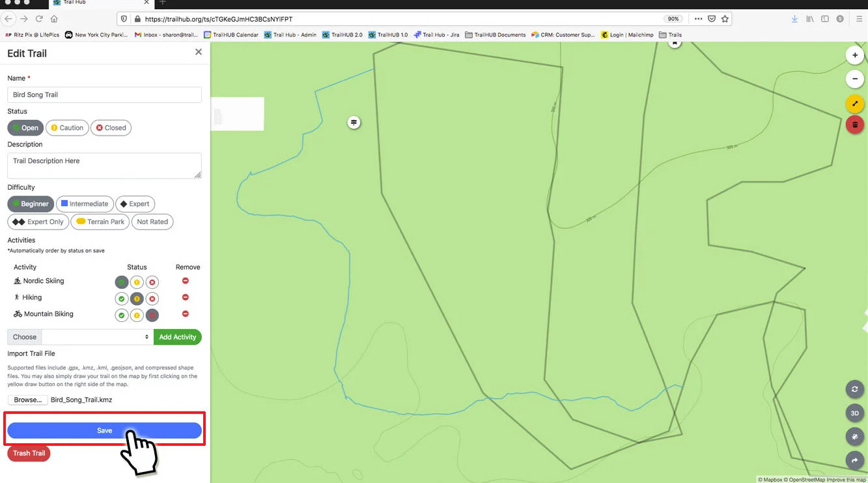Click the white signpost marker on the map

tap(354, 122)
